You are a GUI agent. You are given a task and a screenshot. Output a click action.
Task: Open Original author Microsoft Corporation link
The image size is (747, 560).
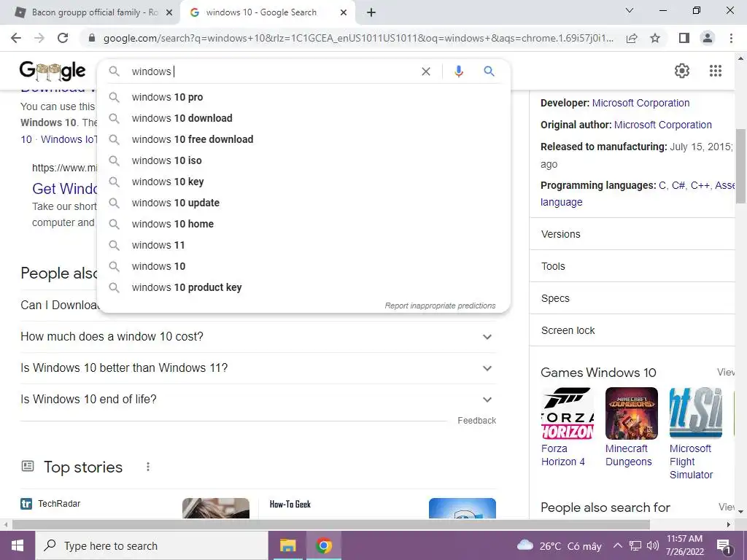pos(663,125)
